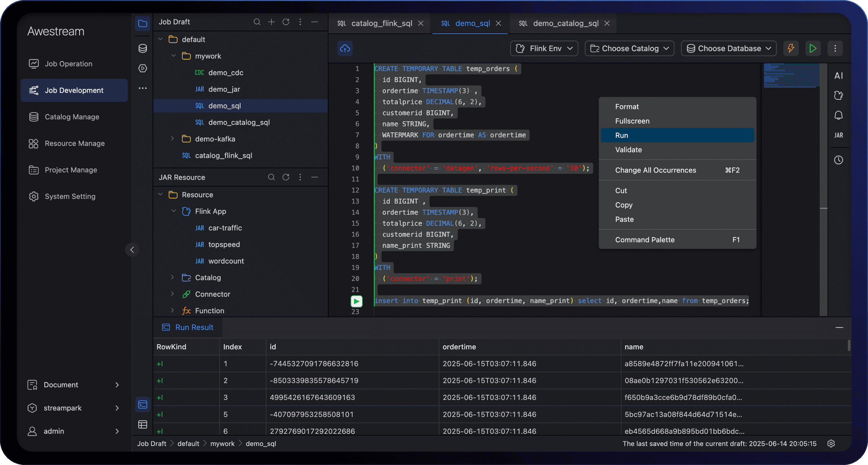Viewport: 868px width, 465px height.
Task: Click the green run gutter icon at line 22
Action: coord(356,301)
